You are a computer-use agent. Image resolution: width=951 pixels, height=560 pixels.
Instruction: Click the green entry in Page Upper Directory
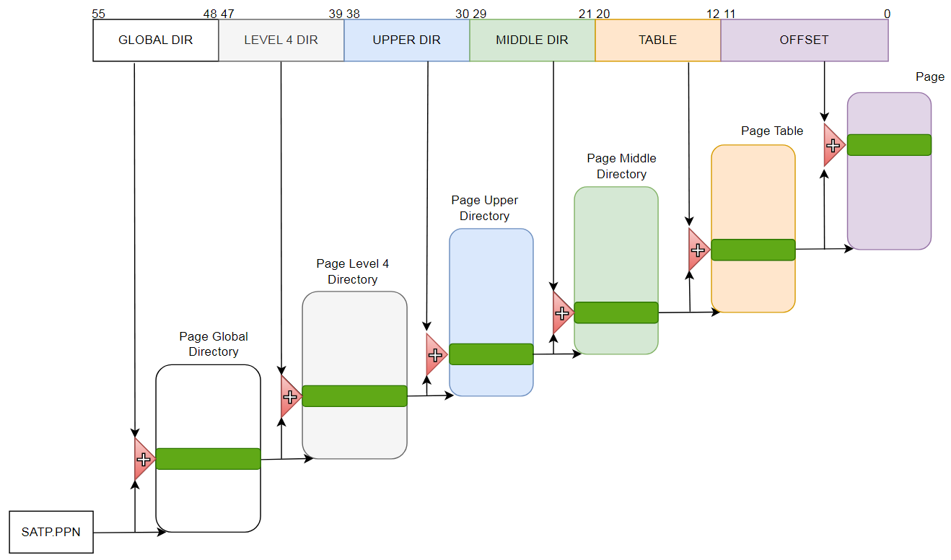point(491,354)
